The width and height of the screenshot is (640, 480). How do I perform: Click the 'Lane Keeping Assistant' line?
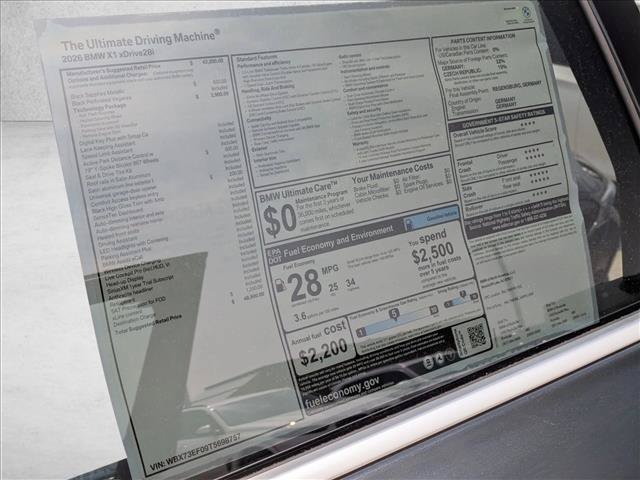point(108,147)
